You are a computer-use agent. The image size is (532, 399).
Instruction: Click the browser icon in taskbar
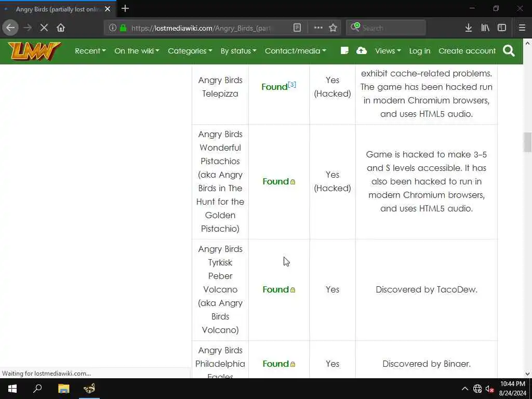89,389
